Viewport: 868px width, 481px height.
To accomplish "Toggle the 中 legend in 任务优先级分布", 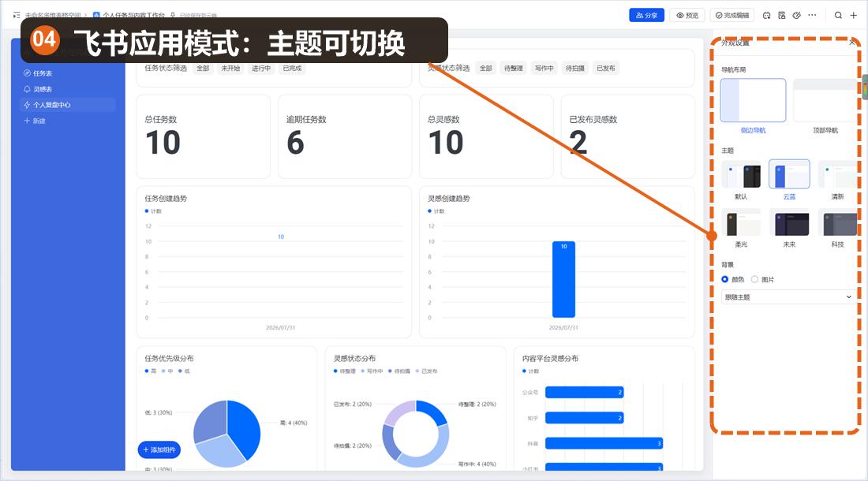I will 167,371.
